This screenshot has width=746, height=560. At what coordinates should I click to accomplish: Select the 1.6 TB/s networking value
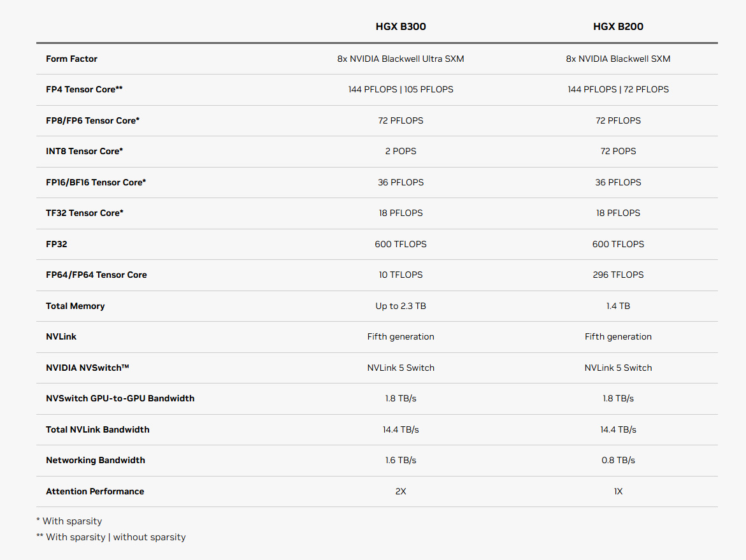(401, 461)
